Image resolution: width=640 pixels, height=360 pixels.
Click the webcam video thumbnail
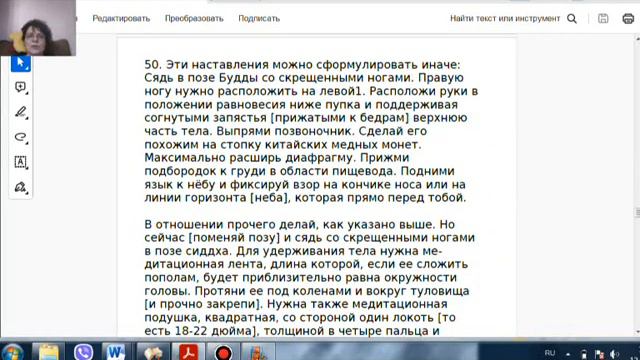pyautogui.click(x=38, y=28)
